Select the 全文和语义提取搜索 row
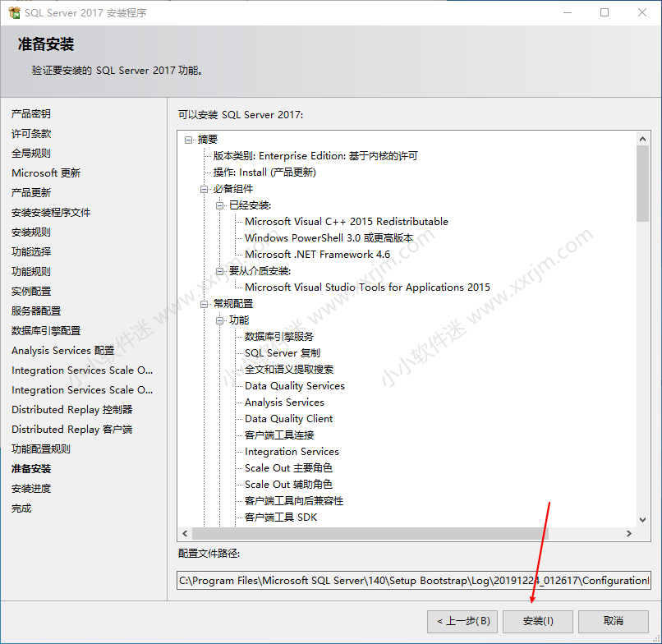The height and width of the screenshot is (644, 662). pyautogui.click(x=289, y=370)
